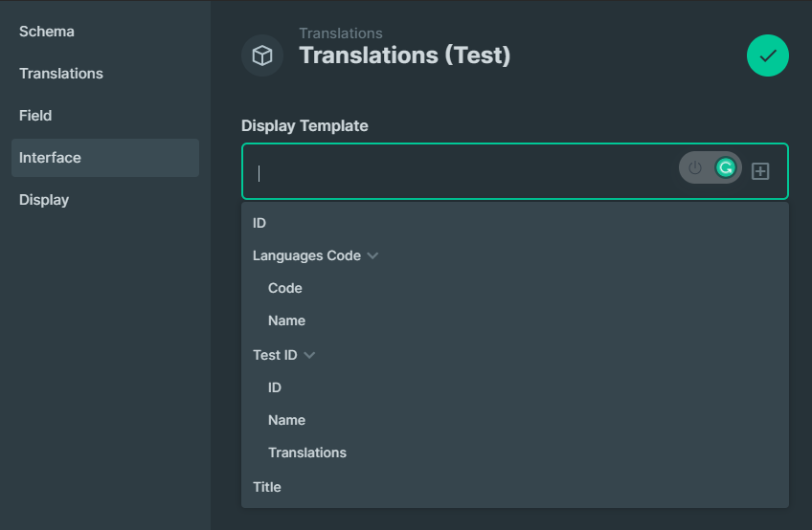
Task: Click the Translations breadcrumb above title
Action: click(341, 33)
